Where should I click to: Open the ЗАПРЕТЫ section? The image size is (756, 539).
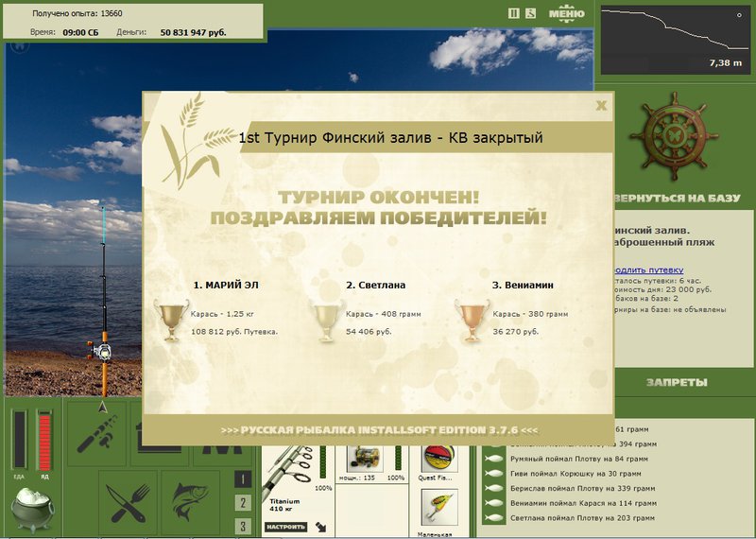677,383
